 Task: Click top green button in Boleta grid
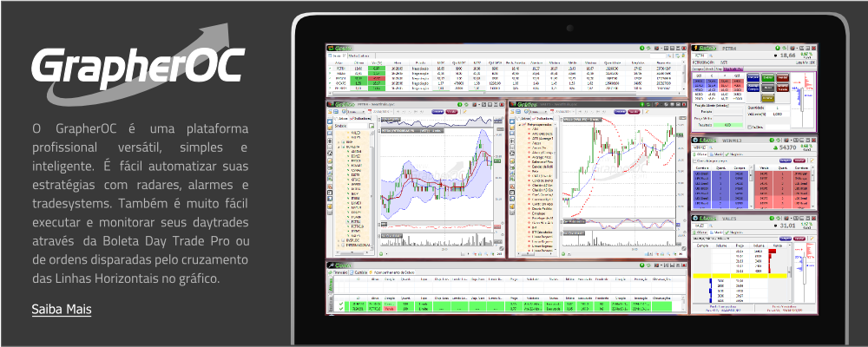click(x=768, y=77)
